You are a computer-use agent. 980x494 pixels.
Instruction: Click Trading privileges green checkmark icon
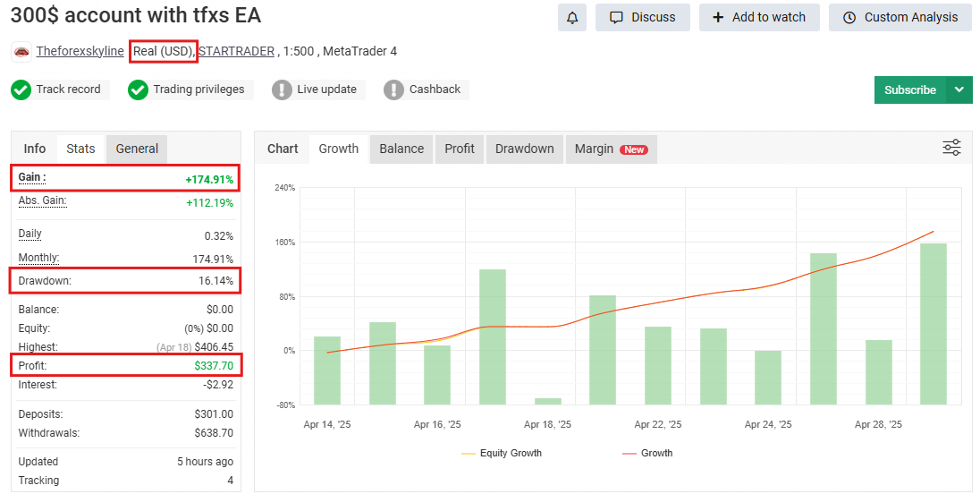point(138,89)
